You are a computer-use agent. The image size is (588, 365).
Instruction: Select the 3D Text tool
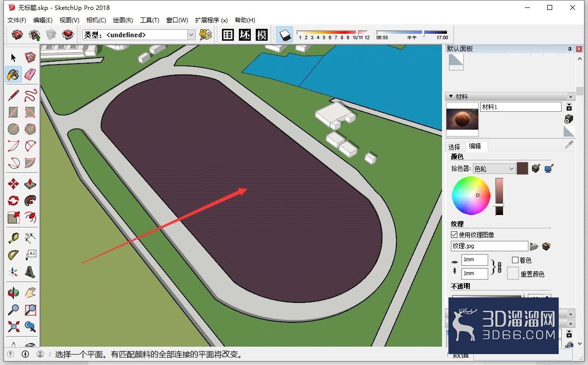30,272
